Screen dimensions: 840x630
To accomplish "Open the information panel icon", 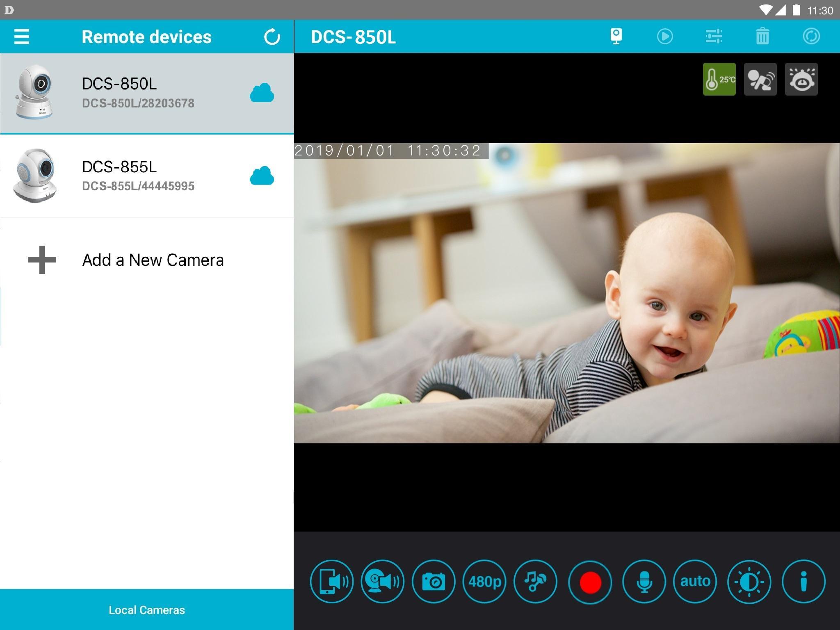I will pos(803,581).
